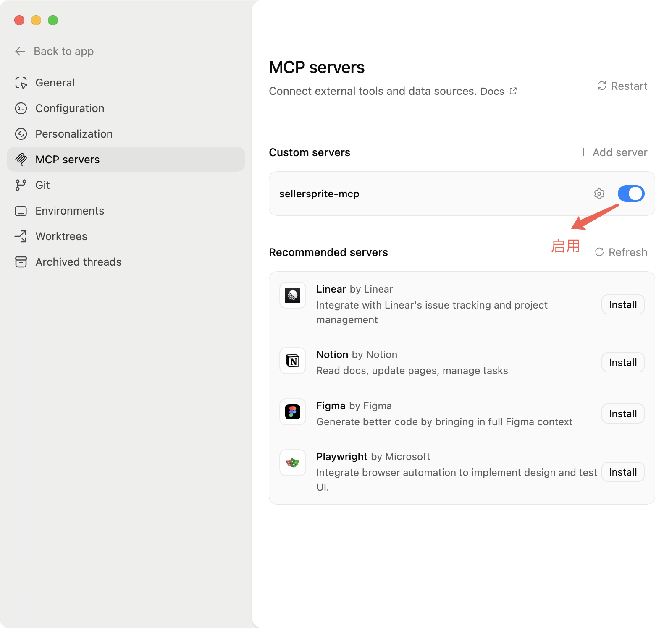Open Personalization settings
This screenshot has height=628, width=672.
pyautogui.click(x=73, y=134)
